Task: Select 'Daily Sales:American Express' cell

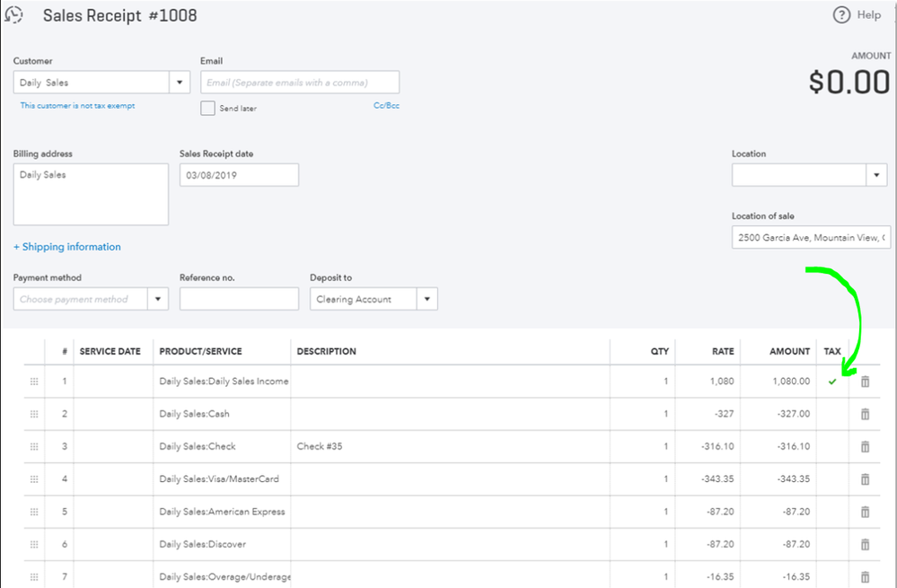Action: (x=222, y=512)
